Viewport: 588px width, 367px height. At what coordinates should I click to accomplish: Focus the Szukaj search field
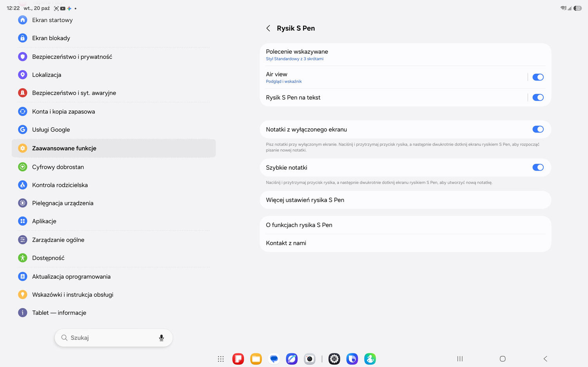[114, 338]
